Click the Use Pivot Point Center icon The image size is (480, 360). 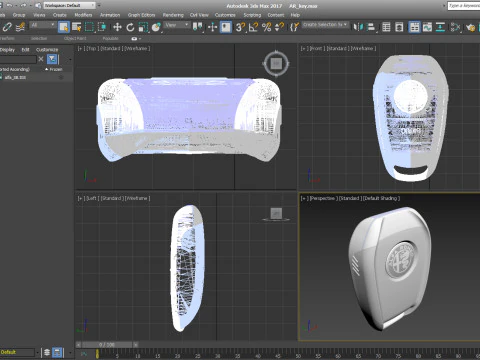coord(197,27)
